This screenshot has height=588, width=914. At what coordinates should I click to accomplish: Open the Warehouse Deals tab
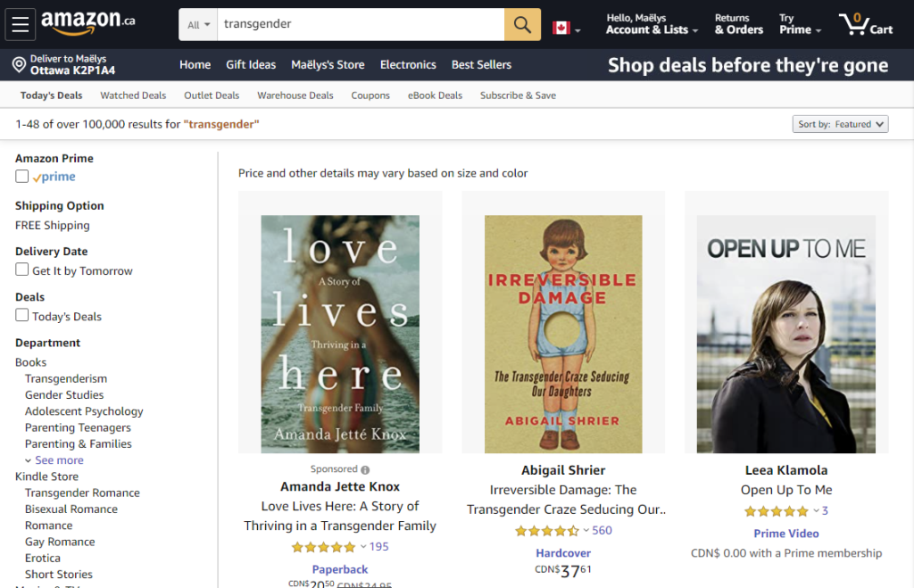(295, 95)
